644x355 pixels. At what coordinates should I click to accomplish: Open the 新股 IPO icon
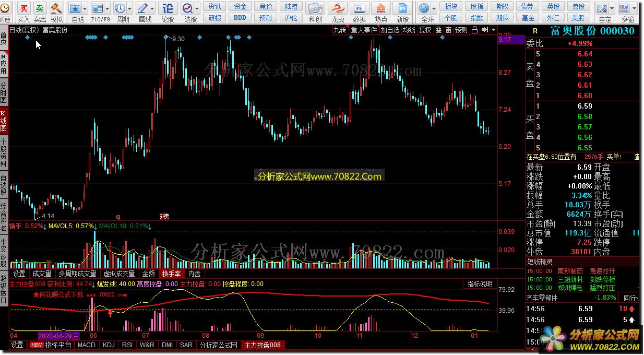pyautogui.click(x=402, y=9)
